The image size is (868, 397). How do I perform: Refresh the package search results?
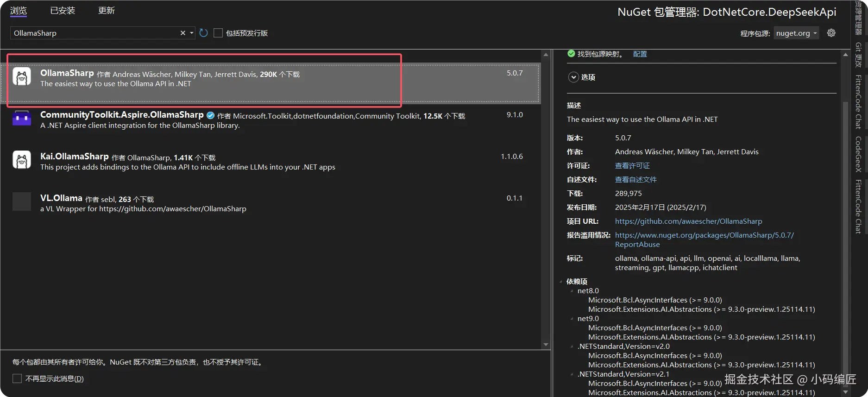coord(203,33)
